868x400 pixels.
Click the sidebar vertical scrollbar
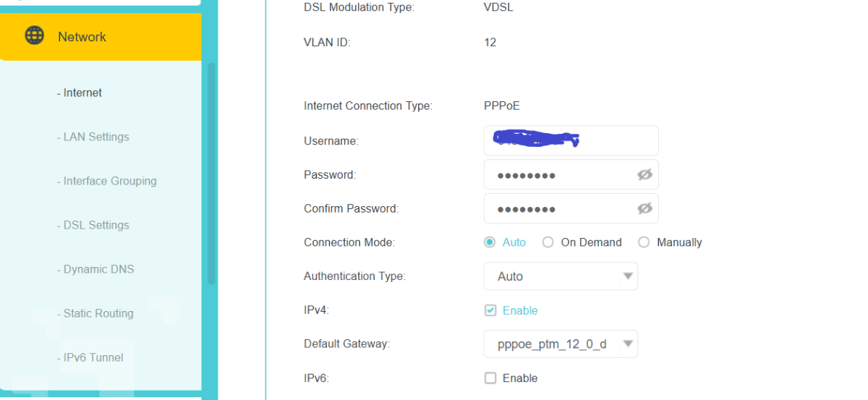[211, 174]
